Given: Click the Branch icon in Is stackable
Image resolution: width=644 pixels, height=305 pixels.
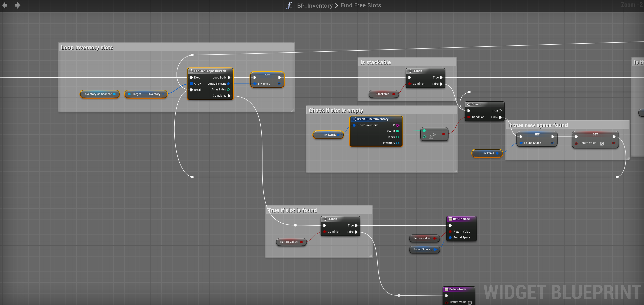Looking at the screenshot, I should [409, 71].
